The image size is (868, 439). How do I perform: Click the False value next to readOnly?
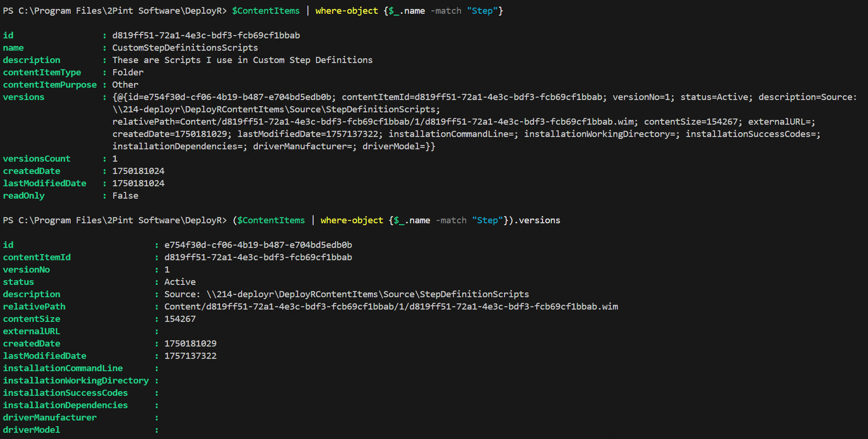125,196
